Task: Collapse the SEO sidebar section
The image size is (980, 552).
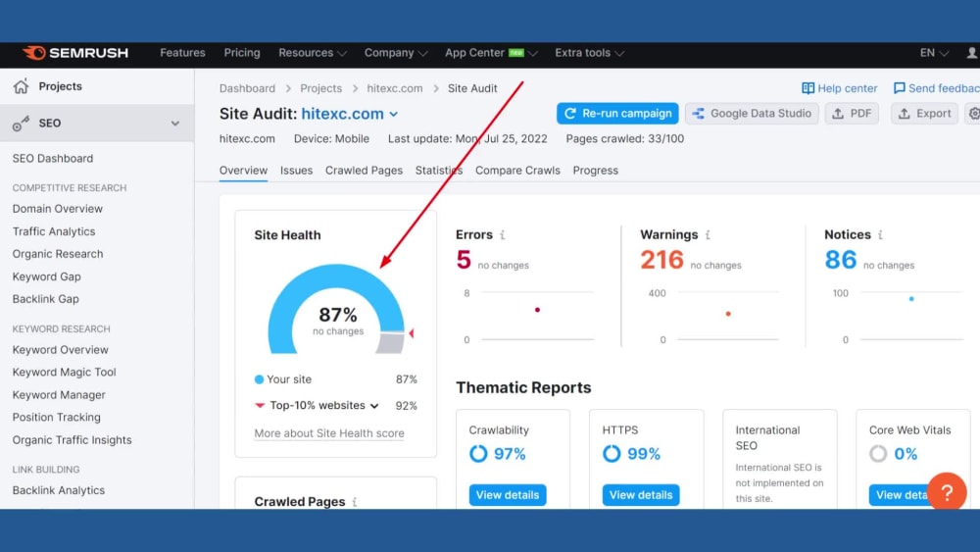Action: click(x=175, y=124)
